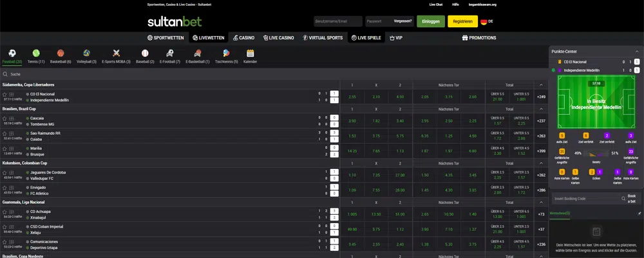Open statistics icon for Marilia vs Brusque match
The width and height of the screenshot is (644, 258).
point(11,148)
